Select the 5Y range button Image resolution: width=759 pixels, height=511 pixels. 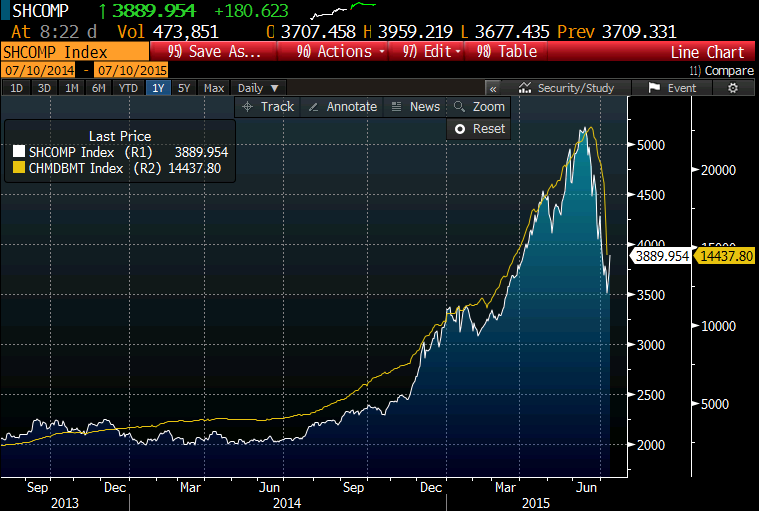pyautogui.click(x=184, y=88)
